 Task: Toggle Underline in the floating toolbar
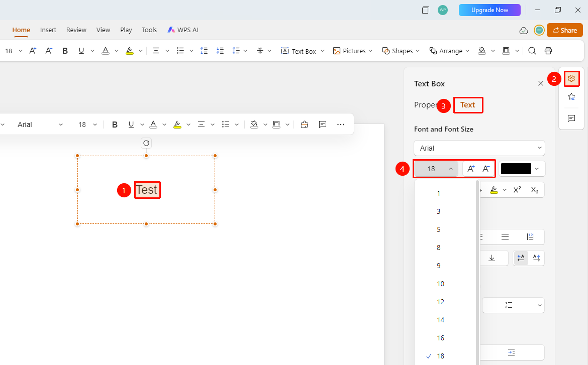(x=131, y=125)
